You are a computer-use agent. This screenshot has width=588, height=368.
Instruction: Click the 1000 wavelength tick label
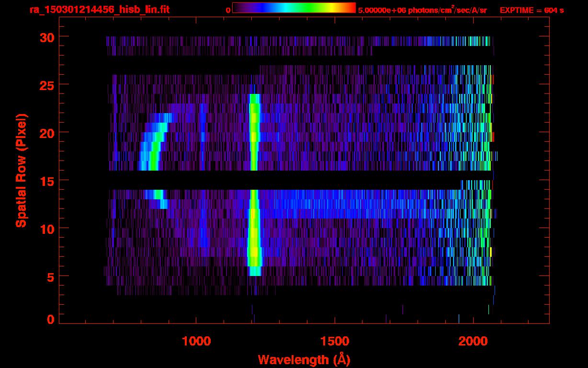pyautogui.click(x=196, y=341)
